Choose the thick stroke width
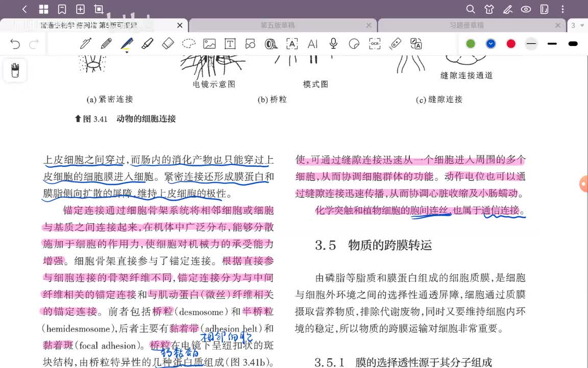The width and height of the screenshot is (588, 368). 573,44
